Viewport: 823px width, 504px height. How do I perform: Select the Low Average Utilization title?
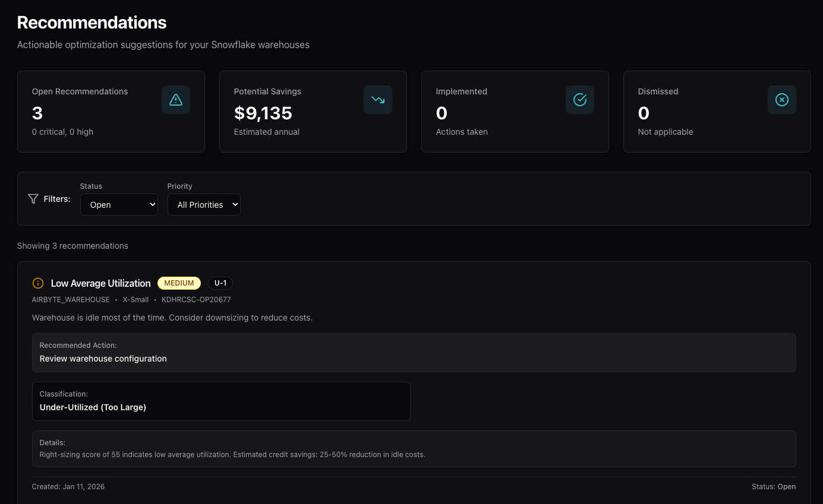(x=101, y=283)
